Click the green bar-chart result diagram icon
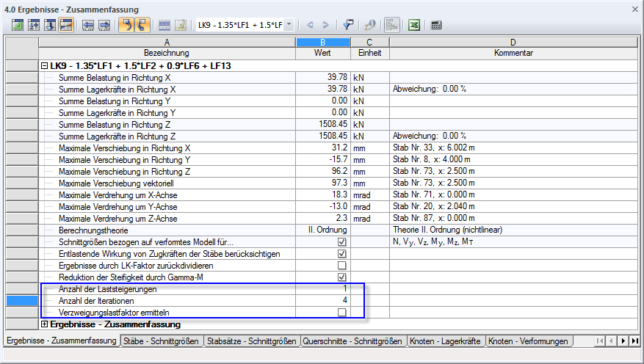The image size is (644, 364). point(392,25)
